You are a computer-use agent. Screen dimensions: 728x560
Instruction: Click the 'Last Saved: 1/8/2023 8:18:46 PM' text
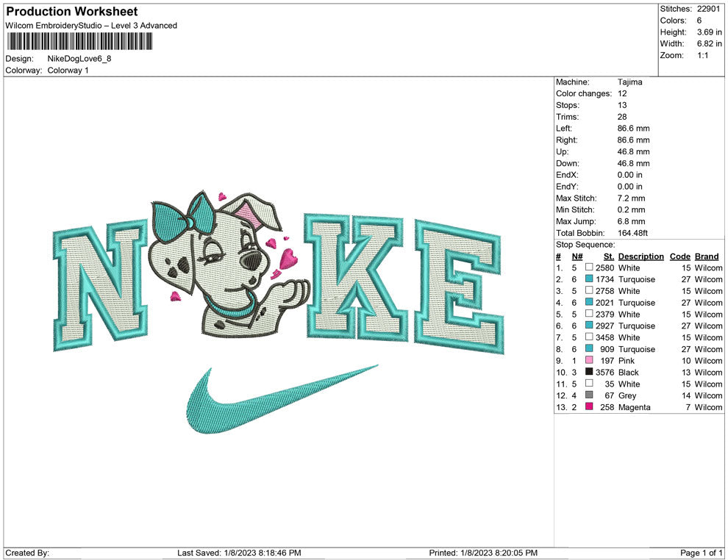coord(239,553)
